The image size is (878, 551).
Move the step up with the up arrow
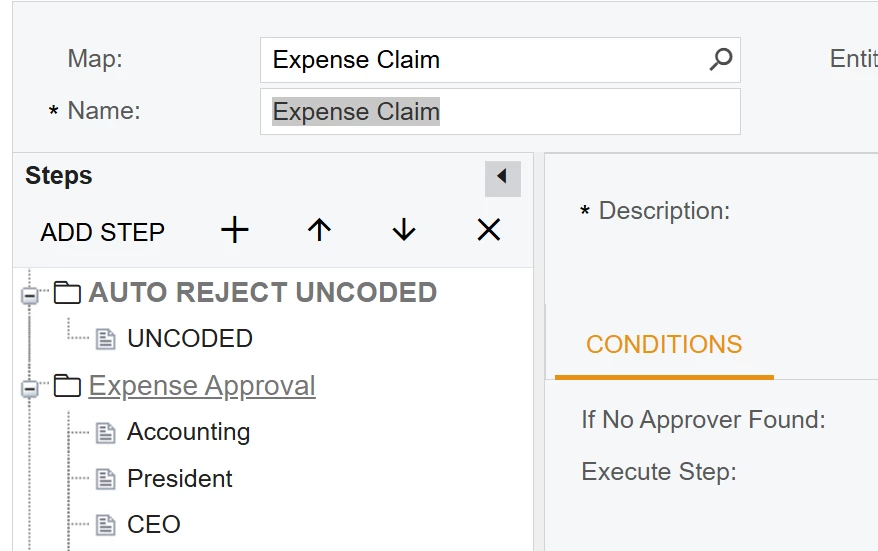click(319, 230)
